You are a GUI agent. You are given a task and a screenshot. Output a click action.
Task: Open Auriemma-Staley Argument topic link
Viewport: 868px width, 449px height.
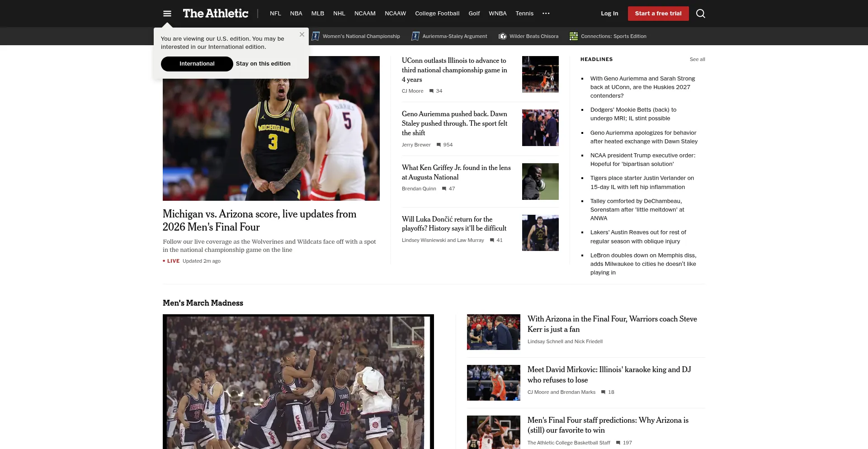click(455, 36)
